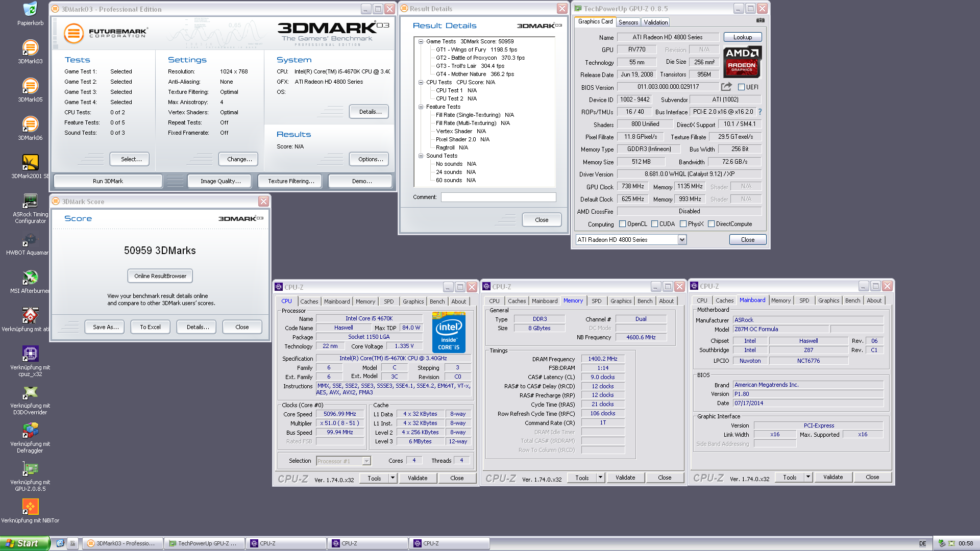This screenshot has height=551, width=980.
Task: Click the Online ResultBrowser button
Action: click(x=160, y=276)
